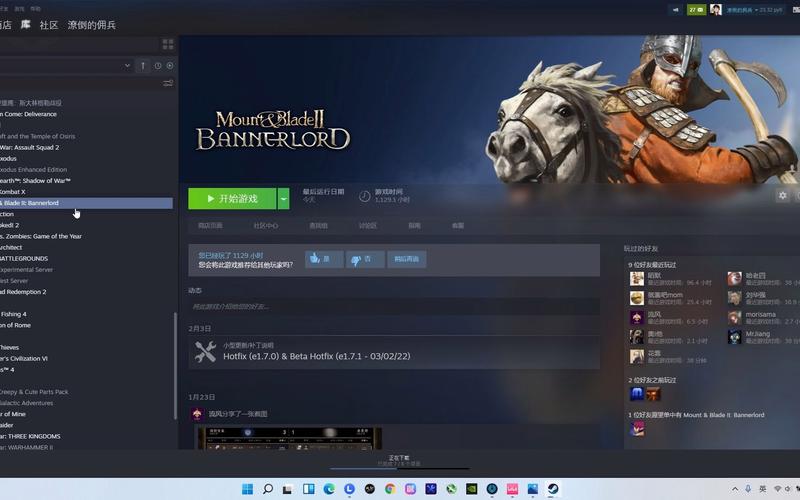
Task: Open the 潦倒的佣兵 profile menu
Action: pos(92,25)
